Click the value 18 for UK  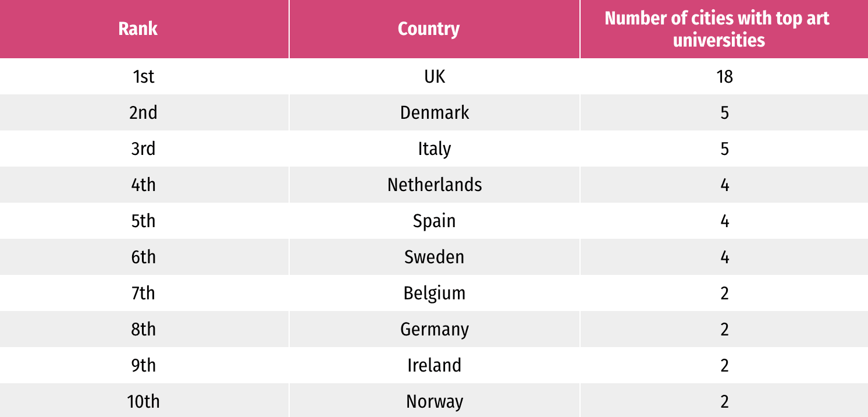pyautogui.click(x=724, y=76)
